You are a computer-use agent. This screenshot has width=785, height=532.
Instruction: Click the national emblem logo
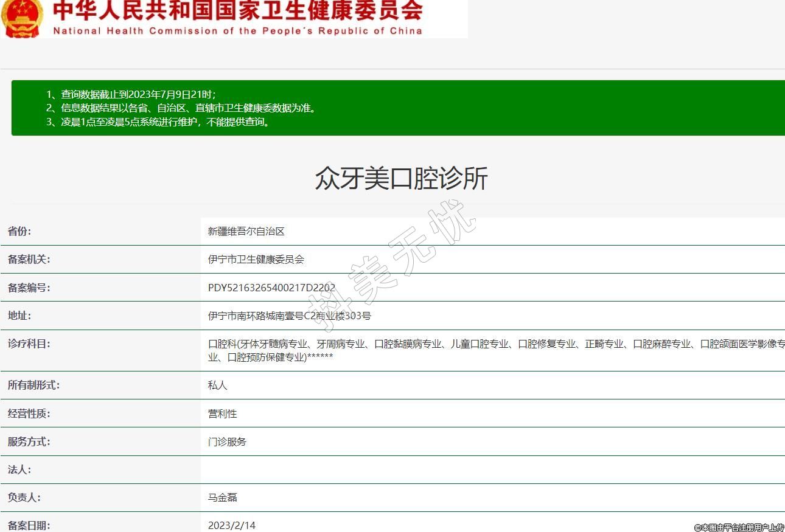22,18
